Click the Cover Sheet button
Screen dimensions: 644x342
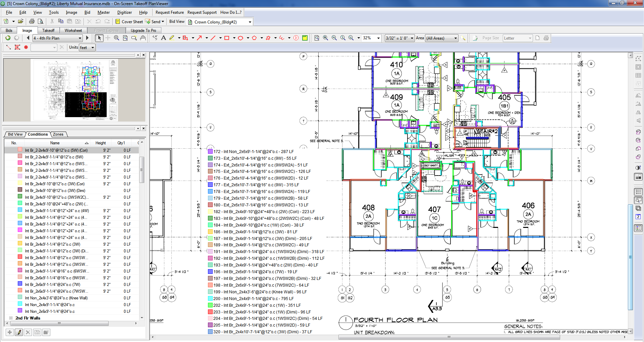(x=129, y=21)
